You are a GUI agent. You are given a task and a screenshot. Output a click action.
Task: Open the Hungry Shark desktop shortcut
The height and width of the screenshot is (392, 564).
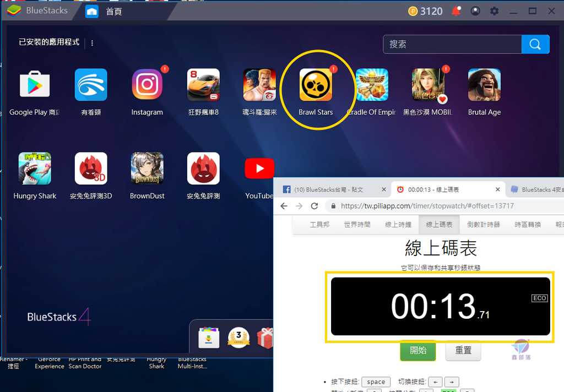(156, 362)
